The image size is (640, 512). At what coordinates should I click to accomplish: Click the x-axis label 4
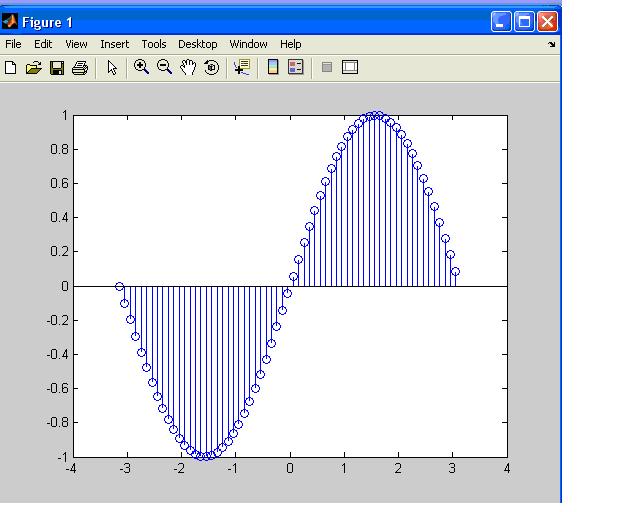tap(507, 468)
